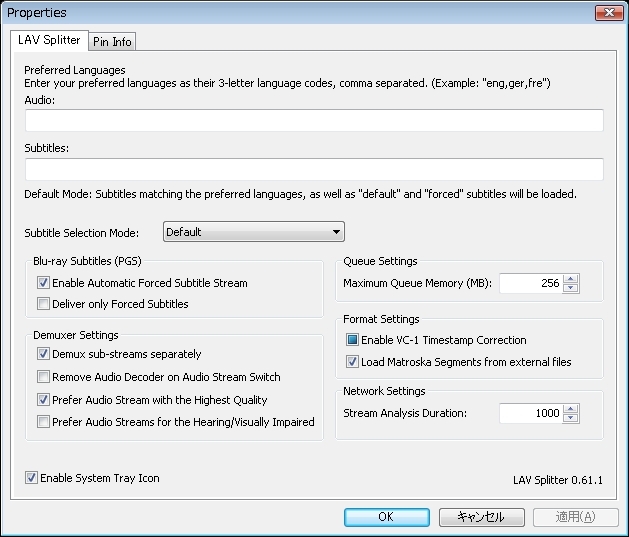Viewport: 629px width, 537px height.
Task: Toggle Load Matroska Segments from external files
Action: pyautogui.click(x=352, y=362)
